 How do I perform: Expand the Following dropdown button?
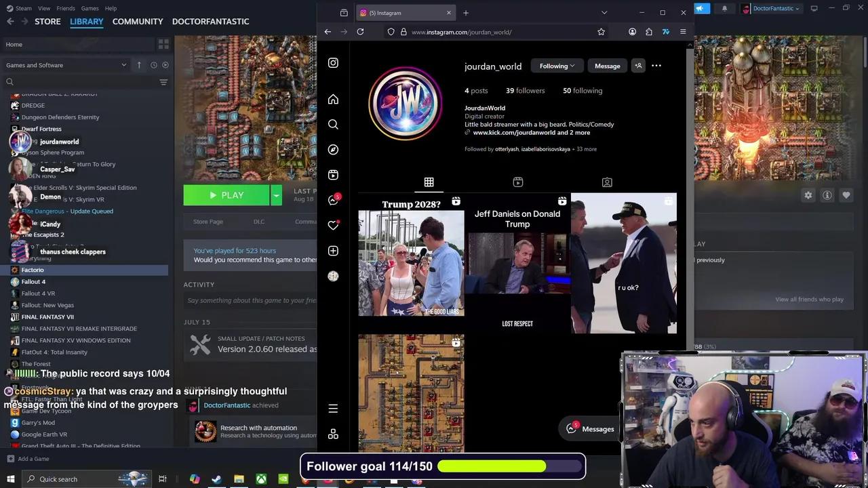(557, 66)
